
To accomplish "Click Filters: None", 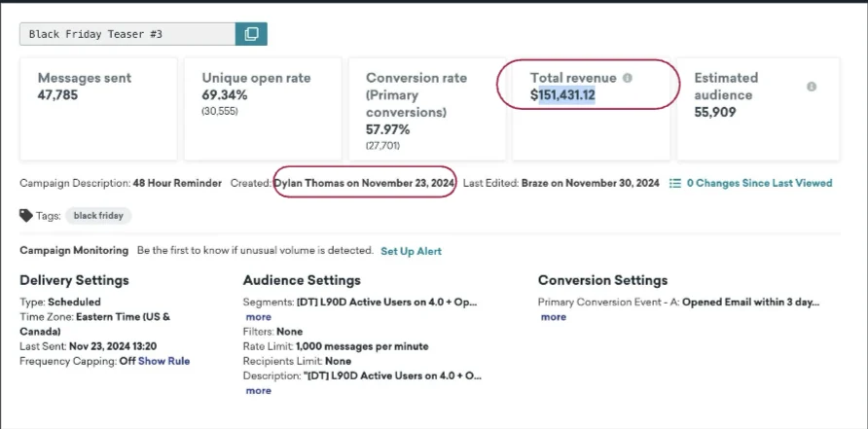I will (x=272, y=332).
